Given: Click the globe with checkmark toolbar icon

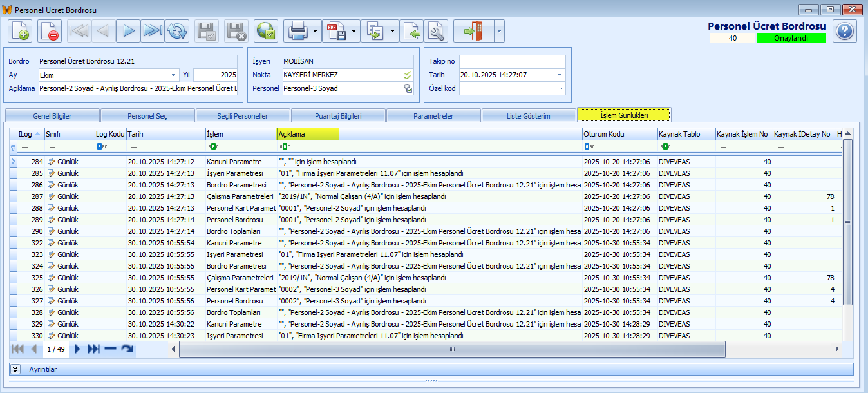Looking at the screenshot, I should click(x=266, y=31).
